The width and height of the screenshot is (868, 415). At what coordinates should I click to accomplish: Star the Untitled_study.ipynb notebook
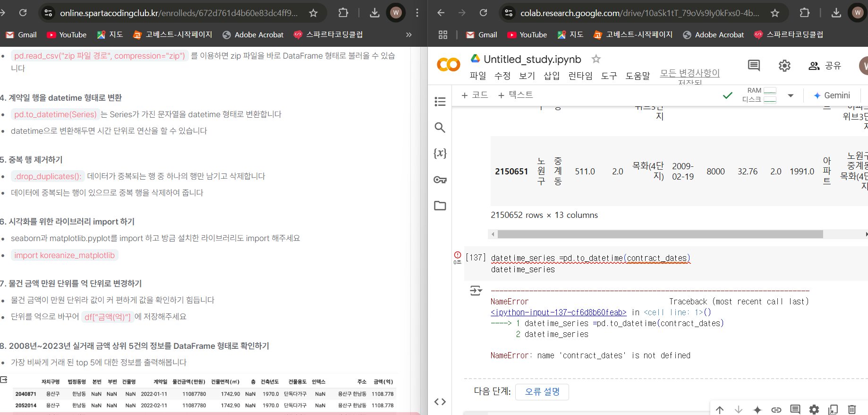click(596, 59)
